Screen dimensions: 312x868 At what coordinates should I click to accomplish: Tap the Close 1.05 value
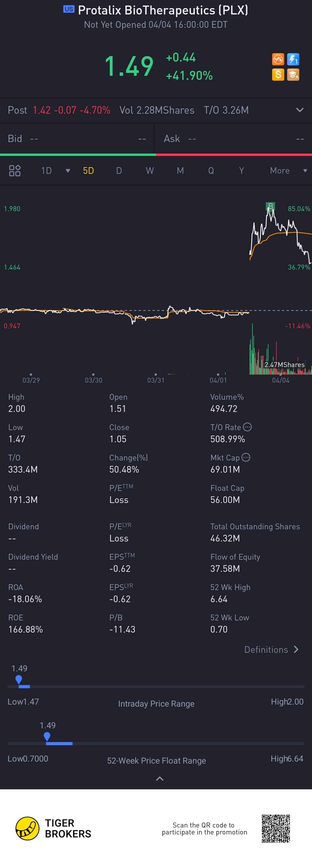pyautogui.click(x=118, y=439)
